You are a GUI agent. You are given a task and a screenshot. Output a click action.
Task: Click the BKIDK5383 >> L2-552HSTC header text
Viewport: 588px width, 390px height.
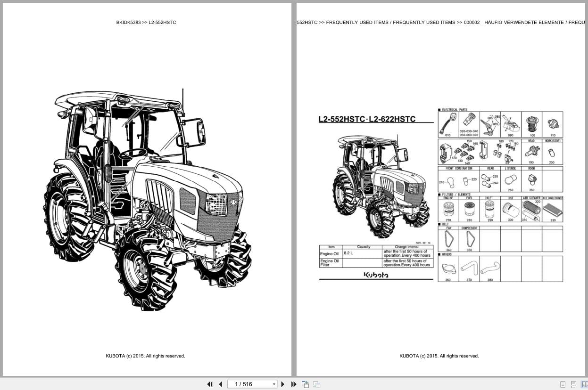pyautogui.click(x=146, y=22)
